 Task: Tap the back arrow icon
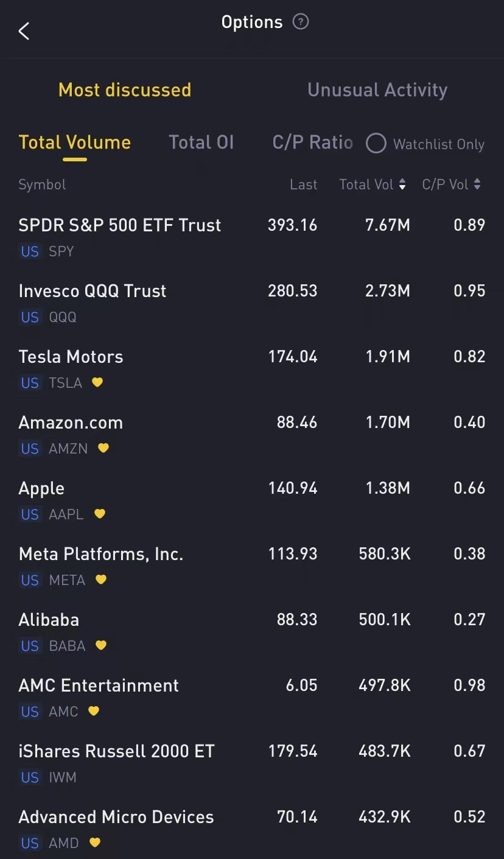24,31
